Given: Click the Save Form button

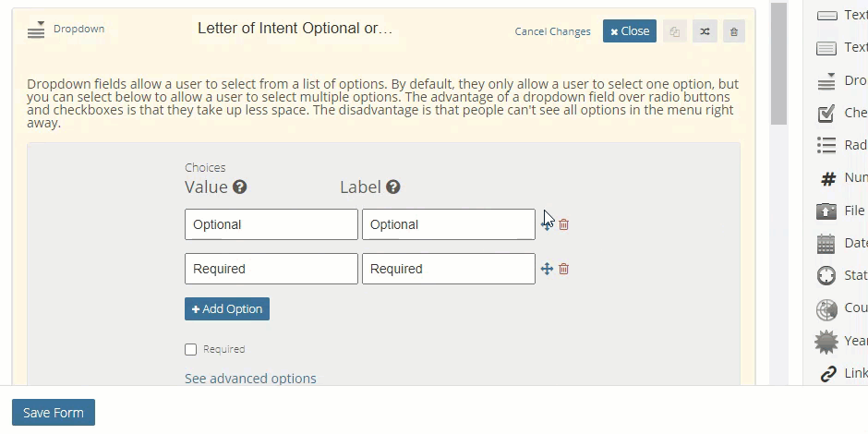Looking at the screenshot, I should pos(54,413).
